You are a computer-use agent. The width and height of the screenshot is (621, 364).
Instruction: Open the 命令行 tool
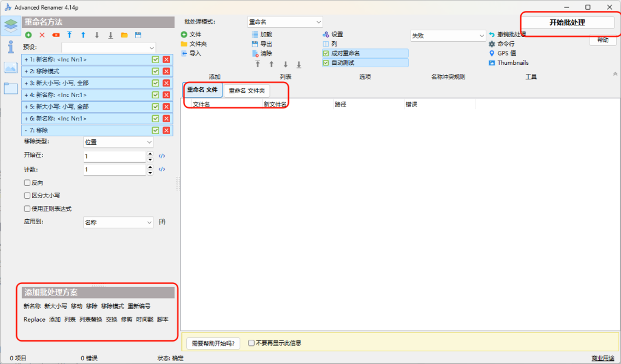(506, 44)
